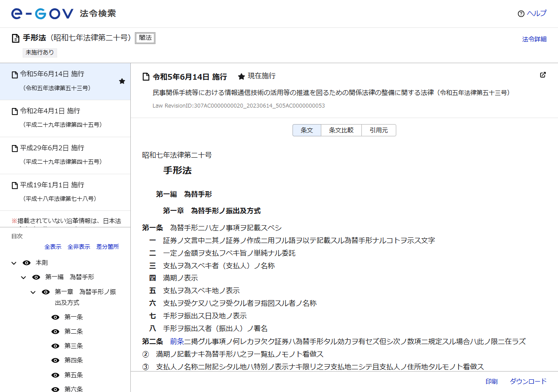Image resolution: width=558 pixels, height=392 pixels.
Task: Hide 第一条 using its eye icon
Action: click(55, 317)
